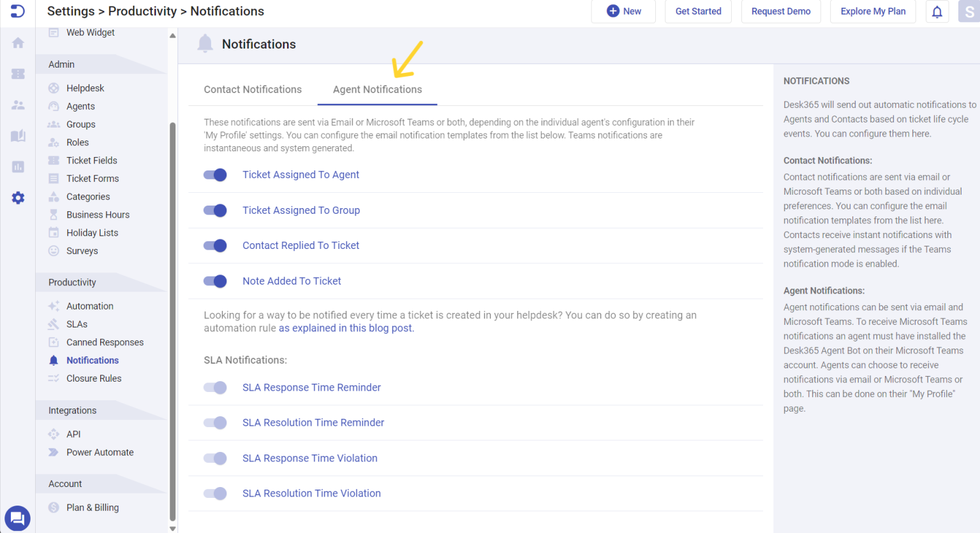Switch to the Contact Notifications tab
980x533 pixels.
coord(253,89)
